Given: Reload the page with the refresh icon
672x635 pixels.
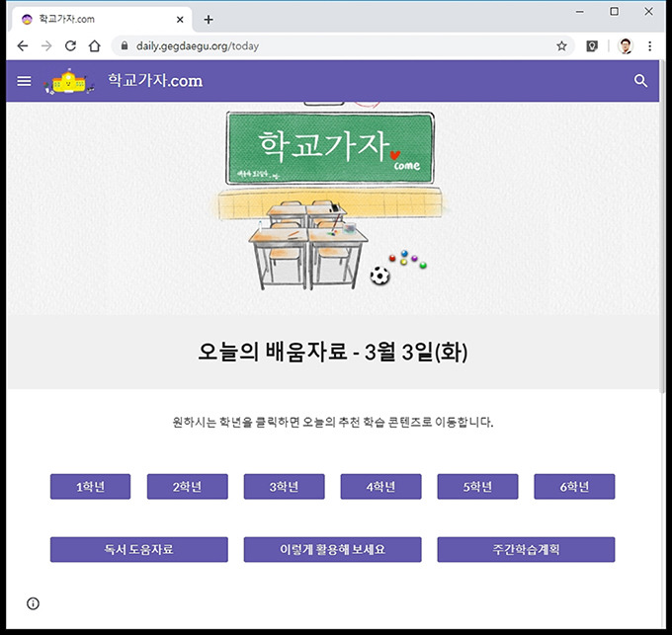Looking at the screenshot, I should (71, 45).
